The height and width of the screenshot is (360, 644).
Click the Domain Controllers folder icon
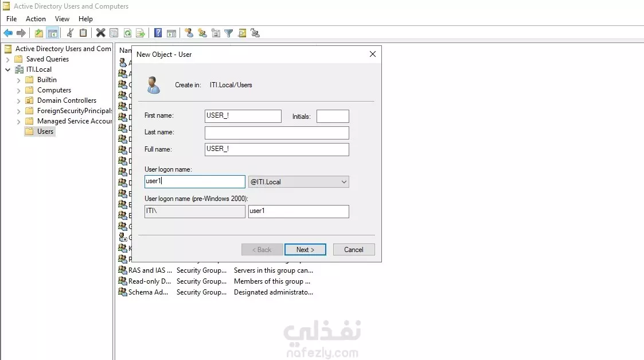coord(29,100)
